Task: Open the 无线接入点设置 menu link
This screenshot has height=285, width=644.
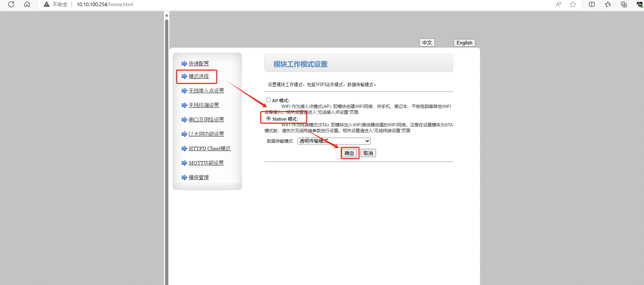Action: pyautogui.click(x=206, y=91)
